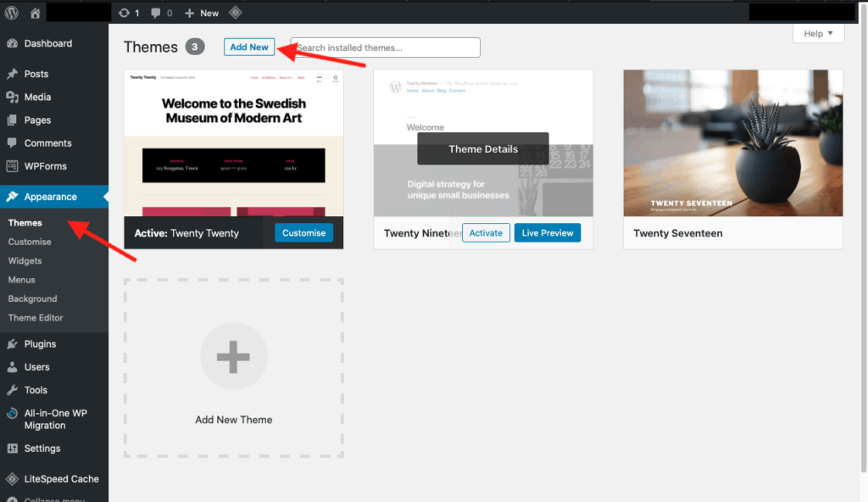The height and width of the screenshot is (502, 868).
Task: Open the Media menu label
Action: [37, 97]
